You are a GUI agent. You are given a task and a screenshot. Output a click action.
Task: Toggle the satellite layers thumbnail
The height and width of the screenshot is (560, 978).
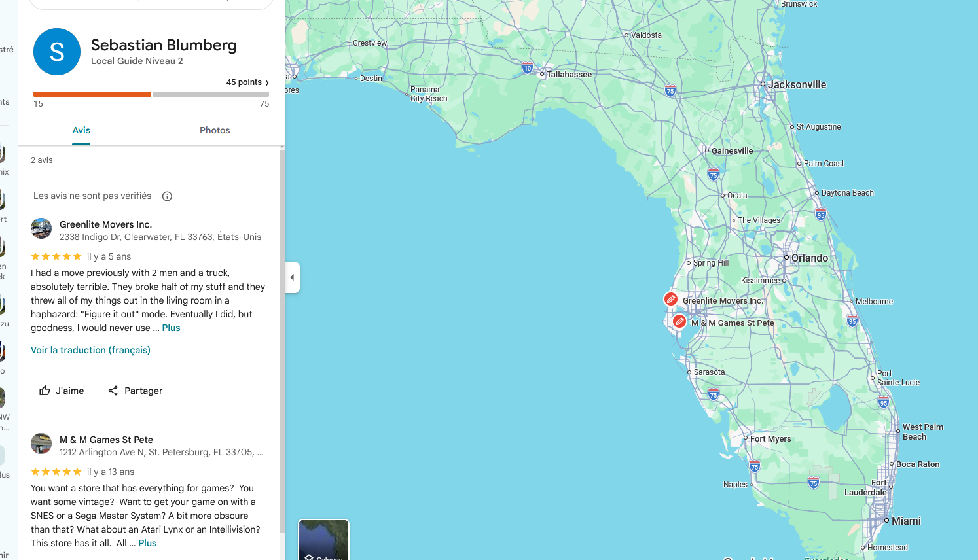(323, 540)
